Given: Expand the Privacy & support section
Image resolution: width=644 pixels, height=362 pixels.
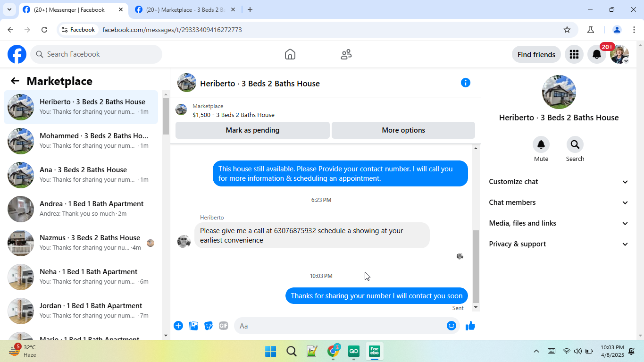Looking at the screenshot, I should (559, 244).
